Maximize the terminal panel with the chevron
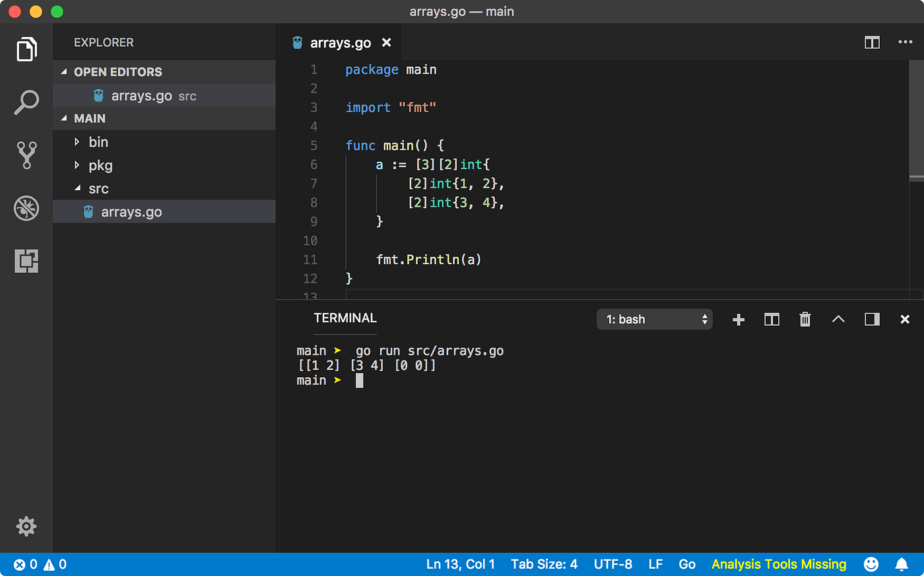Viewport: 924px width, 576px height. [838, 319]
